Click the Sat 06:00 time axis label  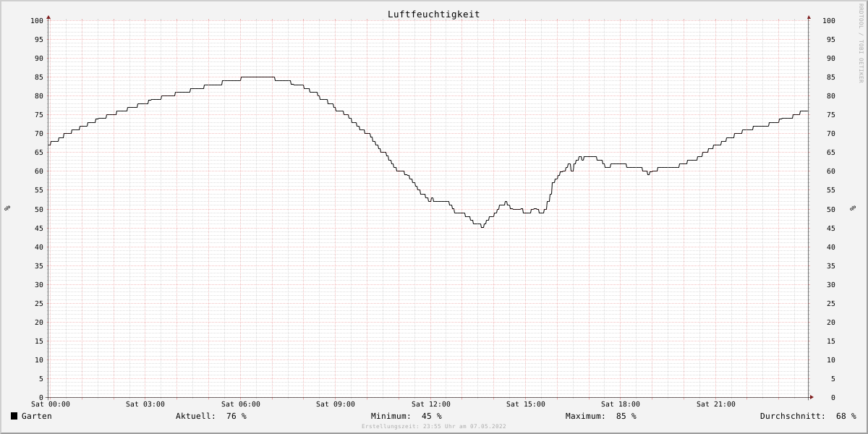coord(241,404)
